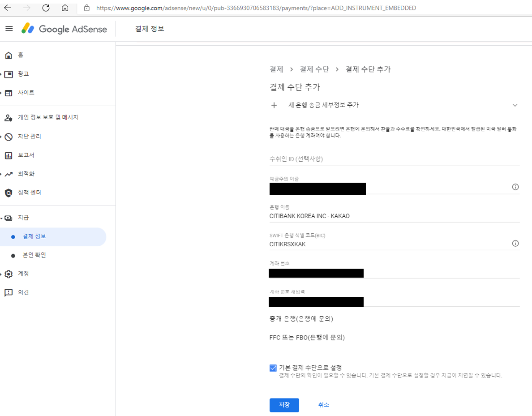Click the 지급 payments icon
The height and width of the screenshot is (416, 532).
[9, 218]
